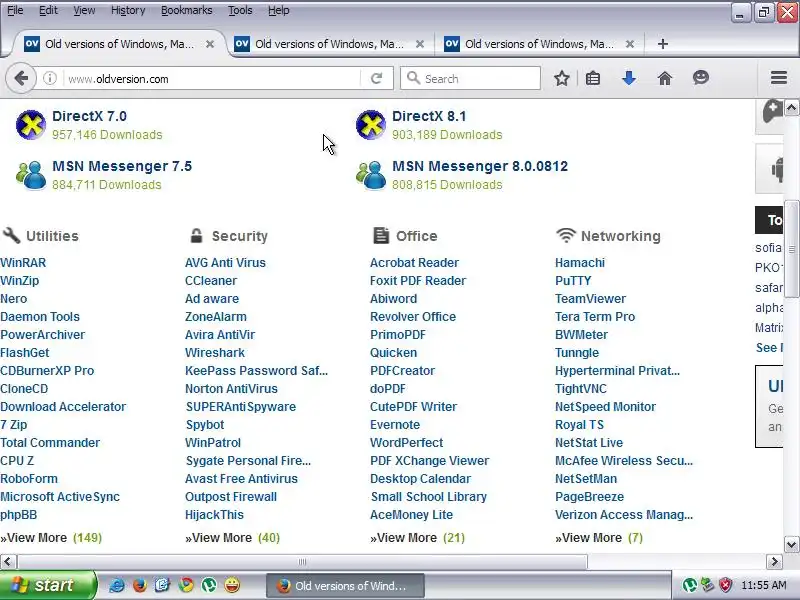Open the History menu
Viewport: 800px width, 600px height.
click(128, 10)
